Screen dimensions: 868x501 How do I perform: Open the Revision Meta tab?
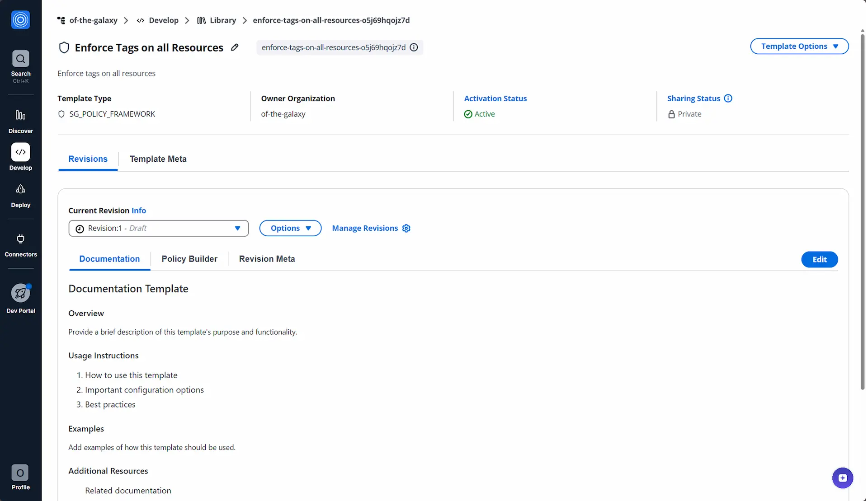267,259
